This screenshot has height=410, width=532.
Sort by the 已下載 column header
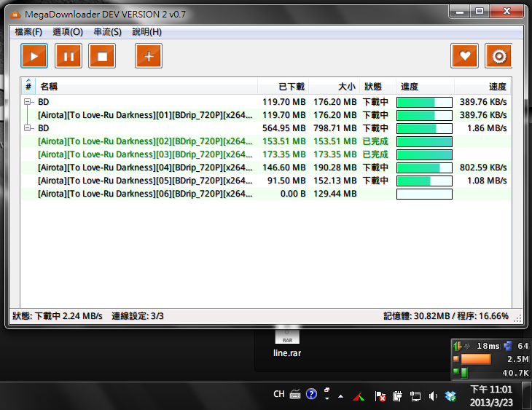283,87
